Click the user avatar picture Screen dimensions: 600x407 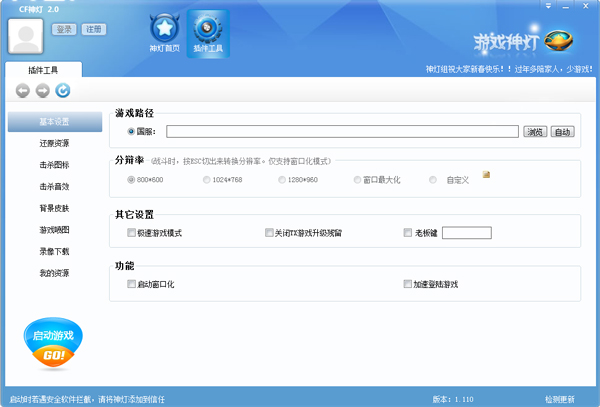(x=27, y=35)
